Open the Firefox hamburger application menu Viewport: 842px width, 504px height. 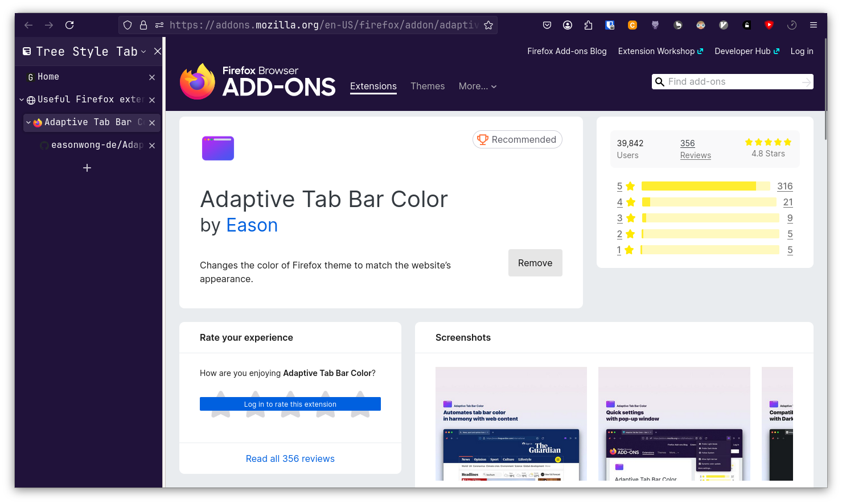(x=814, y=25)
